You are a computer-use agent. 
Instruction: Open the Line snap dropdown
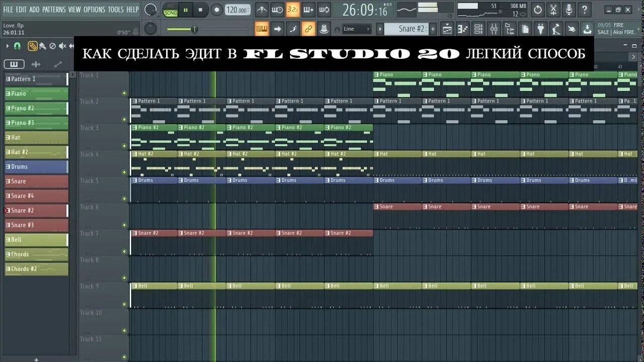tap(357, 29)
